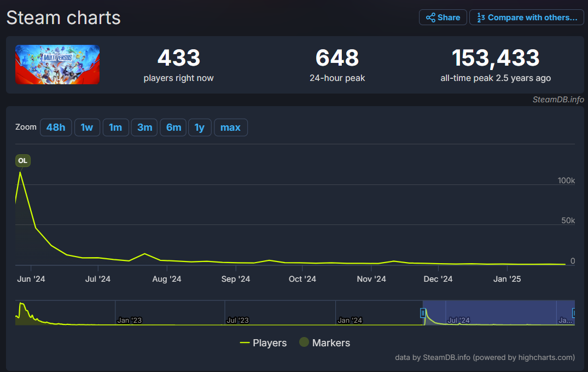Click the Zoom label
588x372 pixels.
[26, 127]
